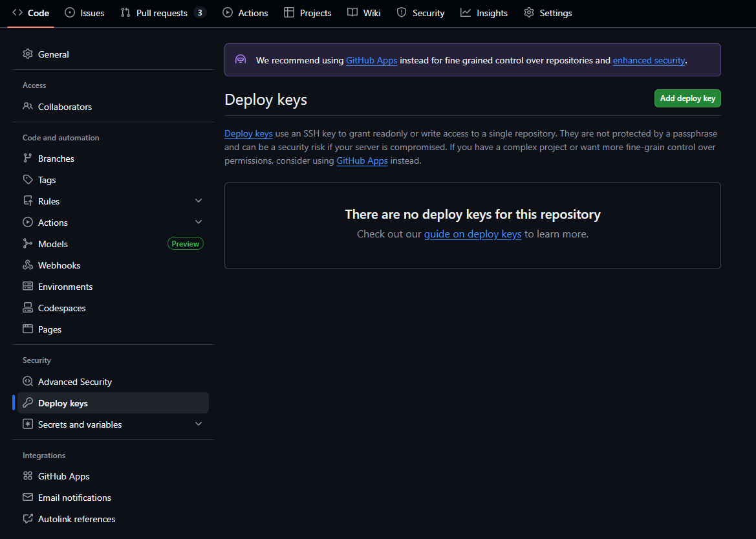Click the Autolink references icon

(x=28, y=519)
